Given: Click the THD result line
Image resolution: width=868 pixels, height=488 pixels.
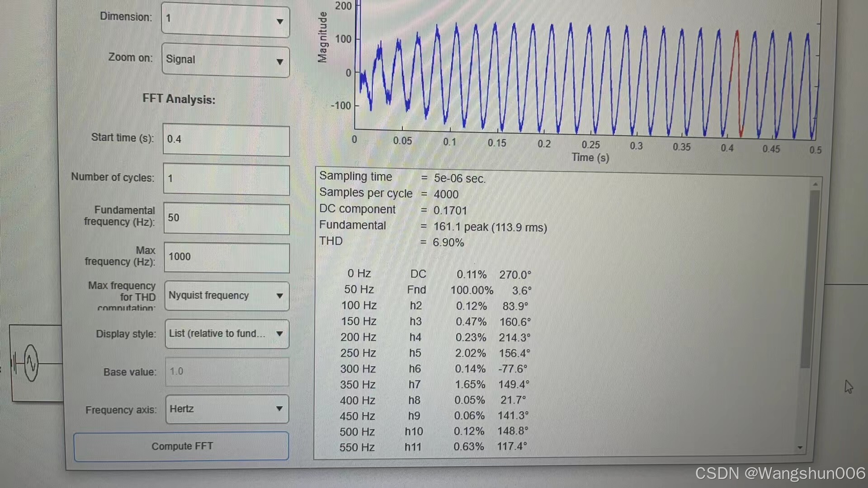Looking at the screenshot, I should pyautogui.click(x=391, y=242).
